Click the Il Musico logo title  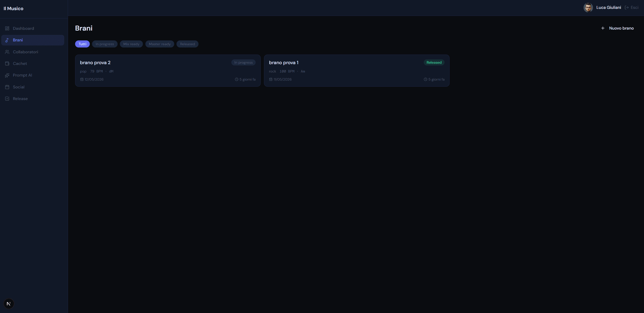click(x=13, y=9)
